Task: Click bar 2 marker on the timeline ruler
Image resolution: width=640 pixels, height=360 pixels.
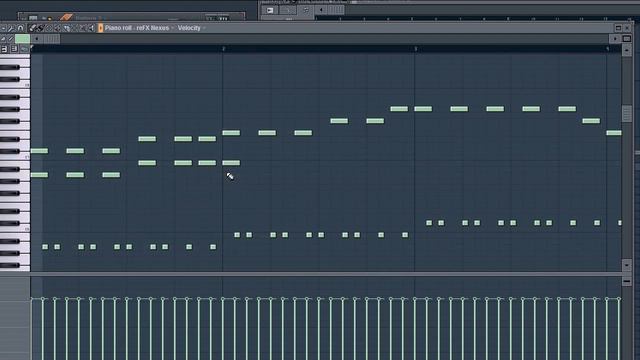Action: (x=223, y=49)
